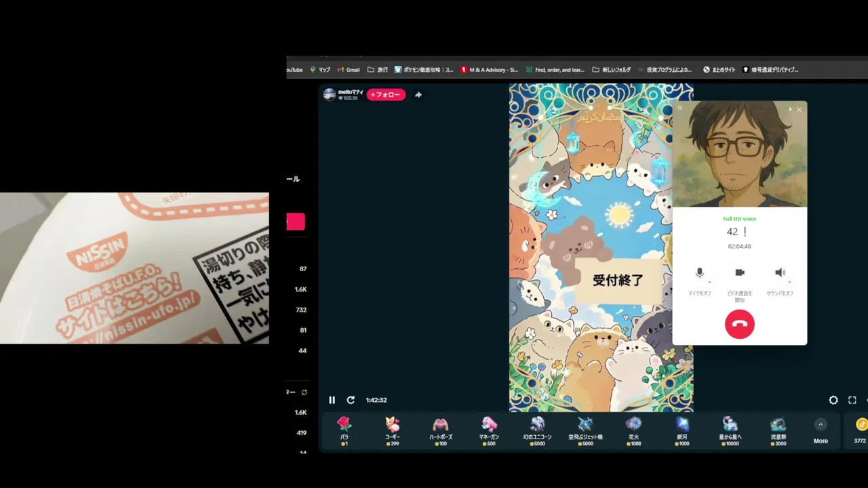Click the pink button in the left panel

coord(296,222)
